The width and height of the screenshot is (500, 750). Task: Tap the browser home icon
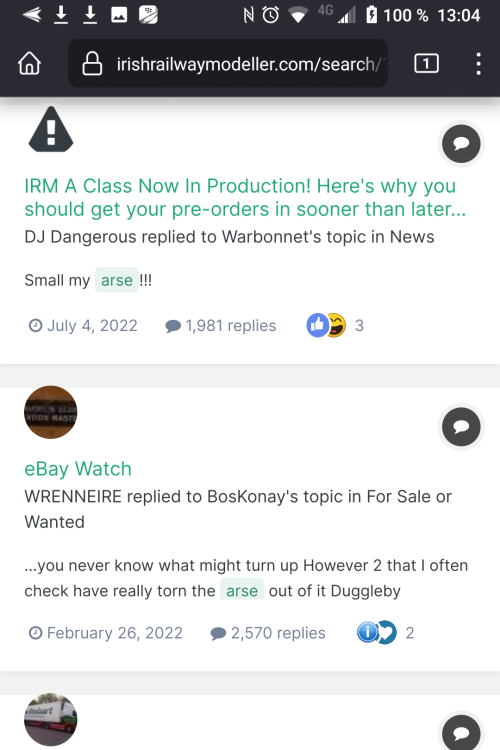tap(29, 63)
